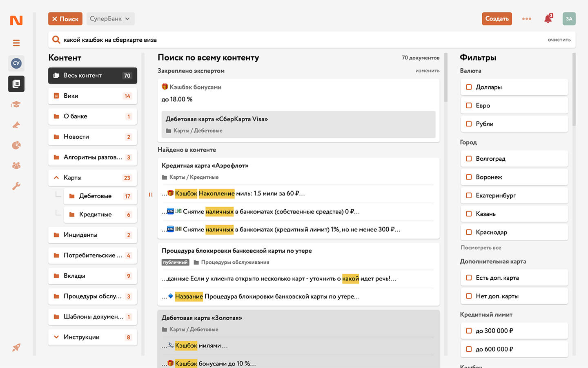Open the ЗА user profile avatar

(569, 19)
